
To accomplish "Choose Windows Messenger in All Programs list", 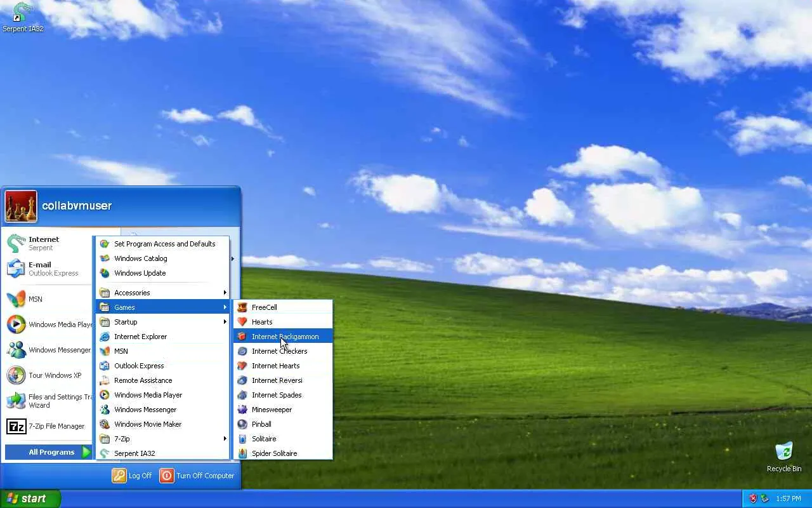I will (x=162, y=410).
